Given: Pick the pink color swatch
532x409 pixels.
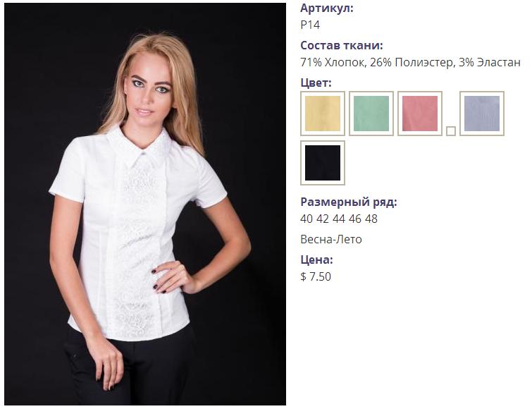Looking at the screenshot, I should tap(420, 114).
